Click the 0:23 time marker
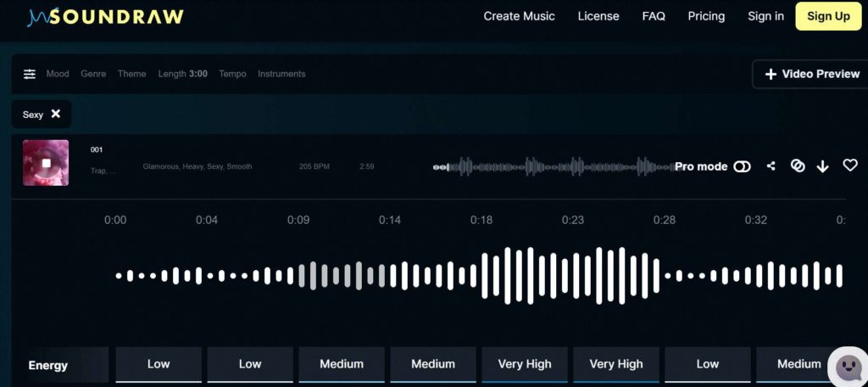This screenshot has height=387, width=868. [x=573, y=220]
